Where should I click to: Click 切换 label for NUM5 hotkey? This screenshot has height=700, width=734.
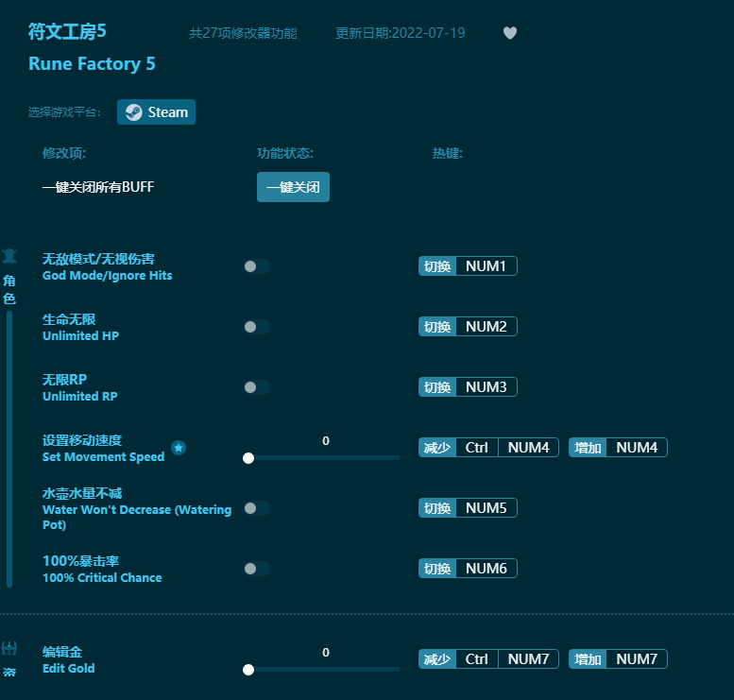click(437, 507)
